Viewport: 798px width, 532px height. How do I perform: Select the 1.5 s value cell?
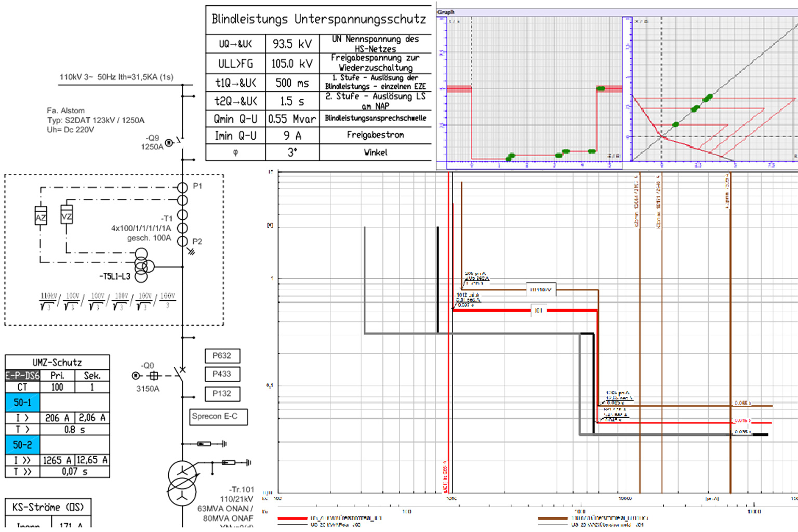click(292, 101)
